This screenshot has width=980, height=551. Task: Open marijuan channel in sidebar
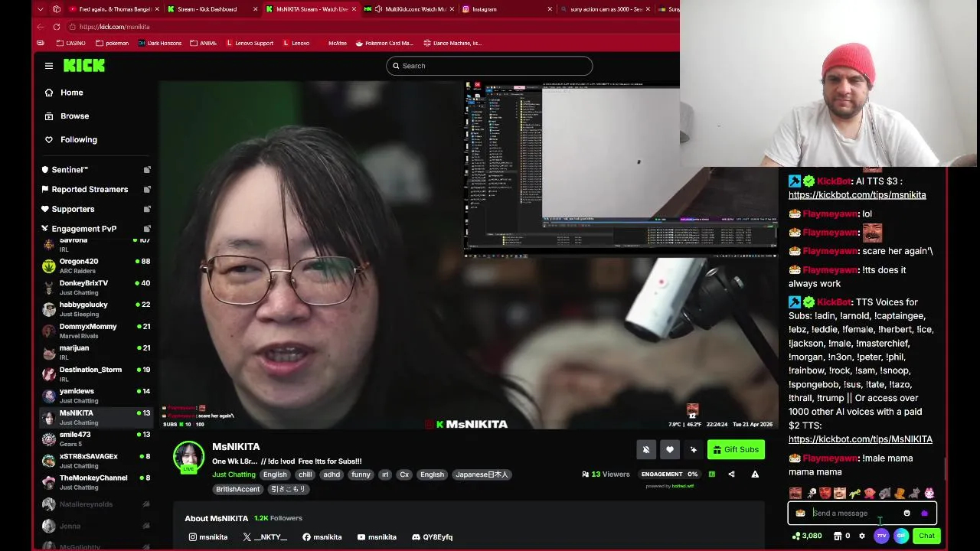(96, 352)
